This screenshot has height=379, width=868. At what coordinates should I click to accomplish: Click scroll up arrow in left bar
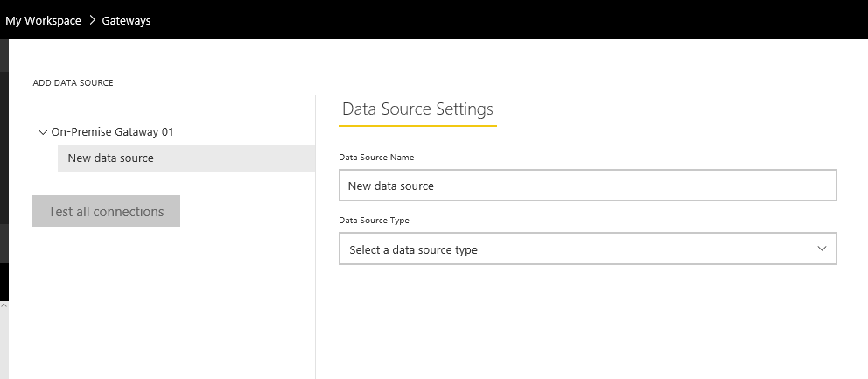pos(3,305)
